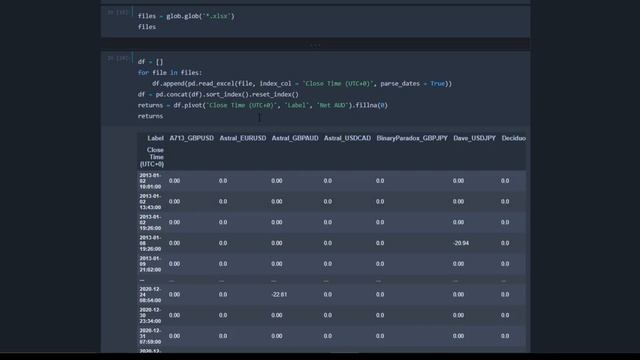Click the Dave_USDJPY column header

474,138
